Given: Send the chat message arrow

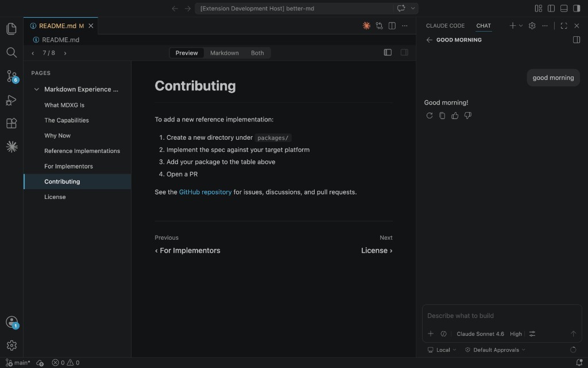Looking at the screenshot, I should click(x=573, y=333).
